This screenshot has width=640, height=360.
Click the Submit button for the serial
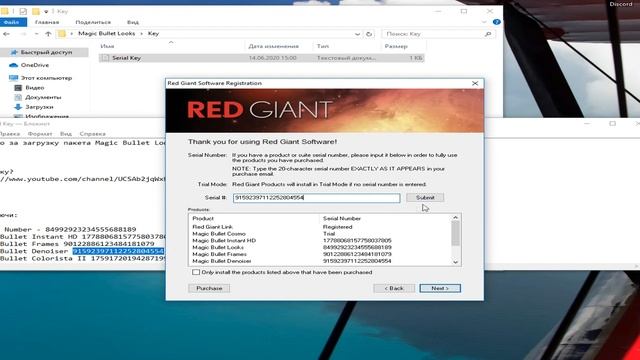pos(425,198)
